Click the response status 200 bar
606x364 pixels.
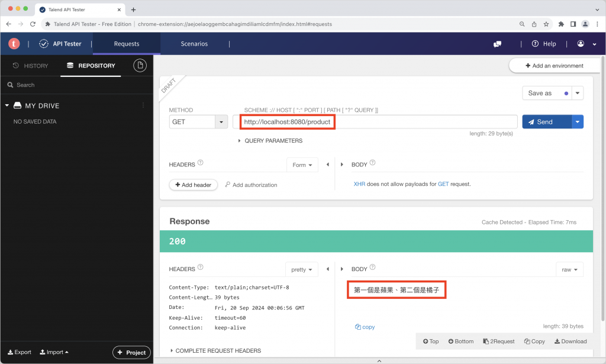pyautogui.click(x=376, y=241)
